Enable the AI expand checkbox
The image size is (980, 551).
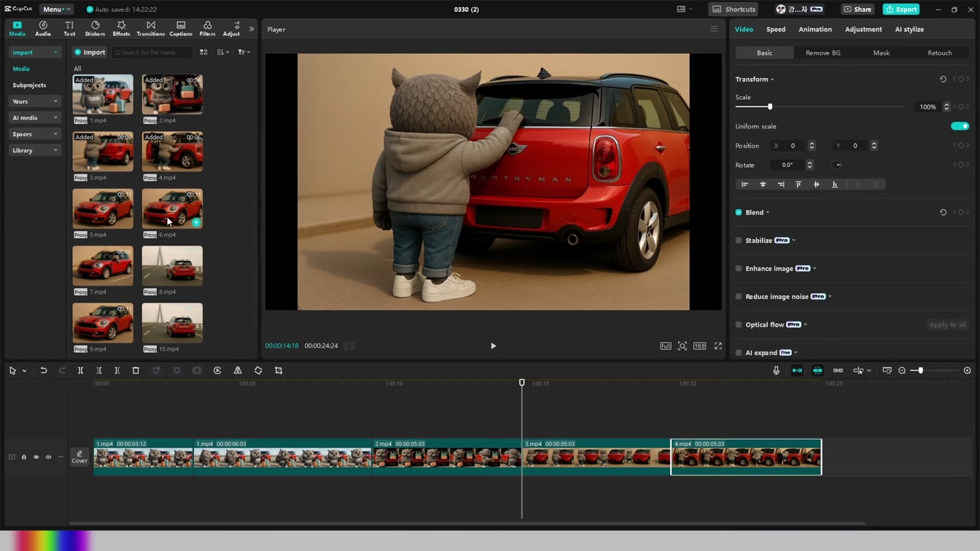point(739,353)
